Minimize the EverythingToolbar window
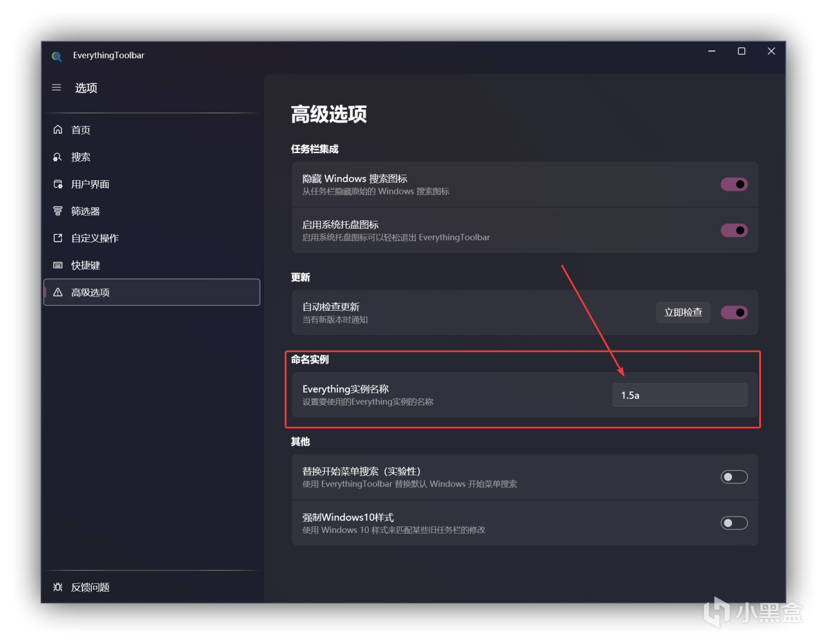The image size is (827, 644). pyautogui.click(x=712, y=52)
